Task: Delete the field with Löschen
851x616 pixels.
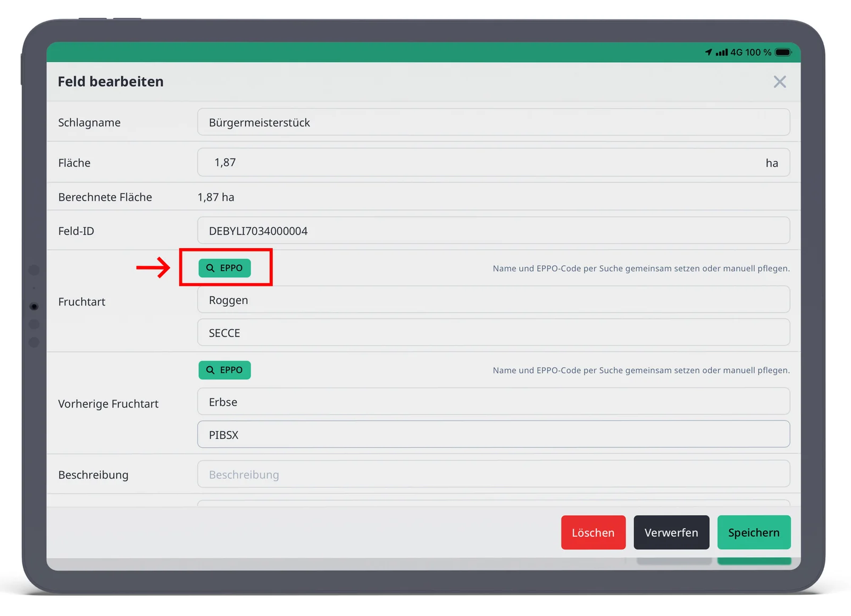Action: [x=593, y=533]
